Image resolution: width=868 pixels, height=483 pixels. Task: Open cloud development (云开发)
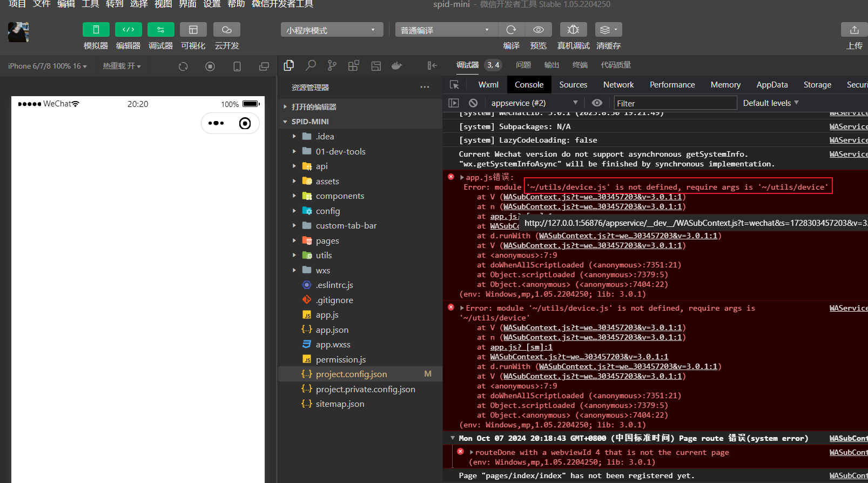pyautogui.click(x=227, y=30)
